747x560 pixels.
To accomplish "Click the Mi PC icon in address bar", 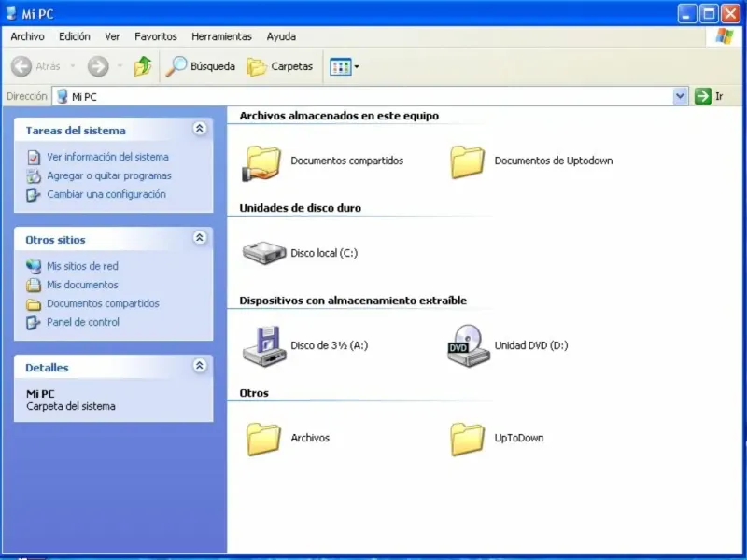I will [62, 97].
